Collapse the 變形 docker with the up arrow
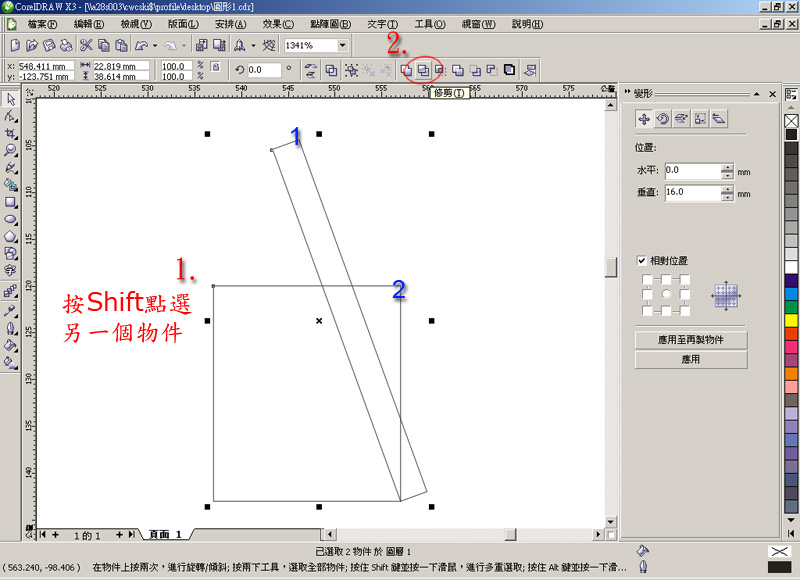 757,94
